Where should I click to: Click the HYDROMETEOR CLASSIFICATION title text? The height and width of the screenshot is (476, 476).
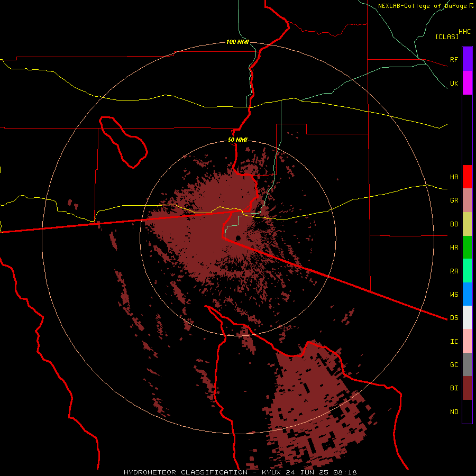[186, 472]
